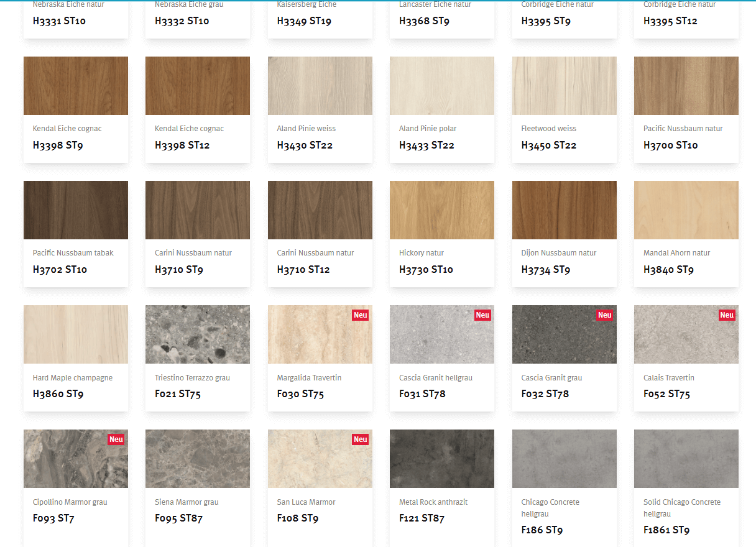Open the H3332 ST10 decor code

182,21
